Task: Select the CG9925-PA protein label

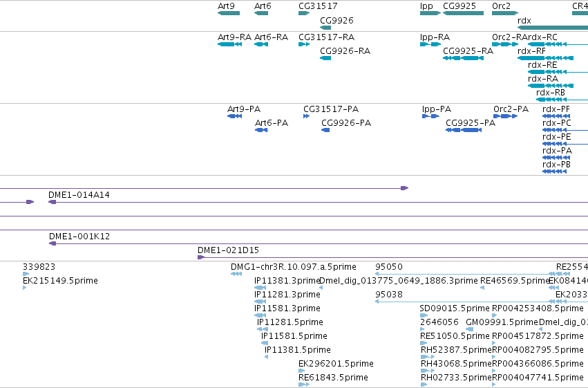Action: pyautogui.click(x=471, y=122)
